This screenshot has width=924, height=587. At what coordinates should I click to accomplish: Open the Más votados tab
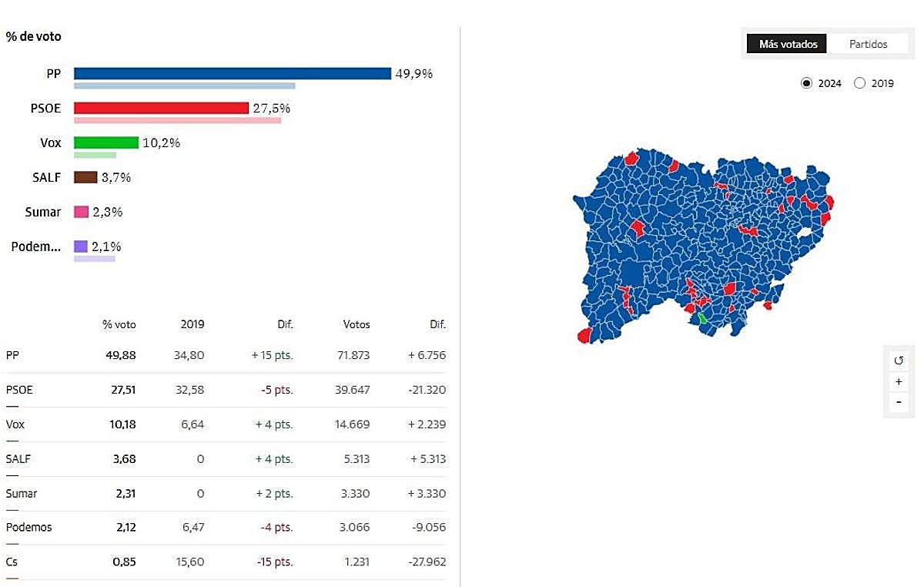point(788,44)
